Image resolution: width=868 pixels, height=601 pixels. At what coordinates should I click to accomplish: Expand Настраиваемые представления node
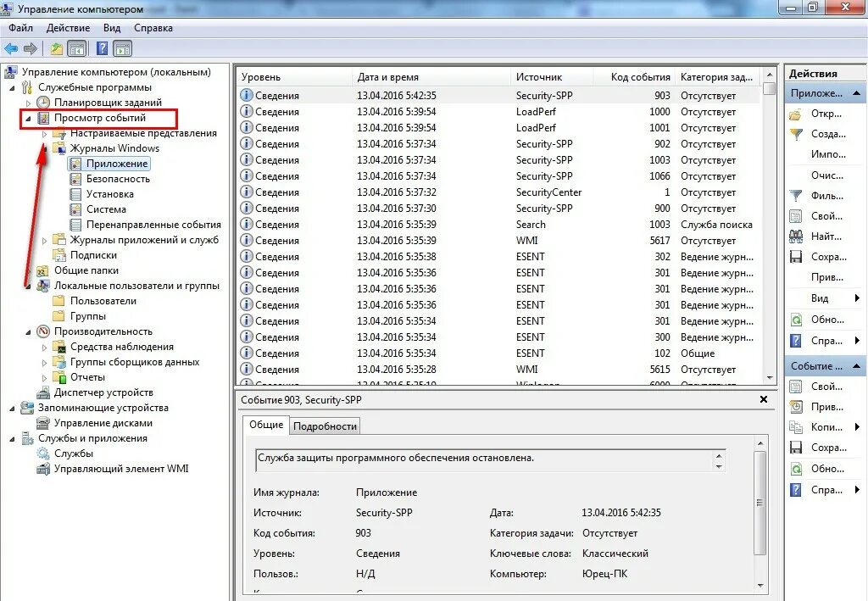click(x=44, y=133)
